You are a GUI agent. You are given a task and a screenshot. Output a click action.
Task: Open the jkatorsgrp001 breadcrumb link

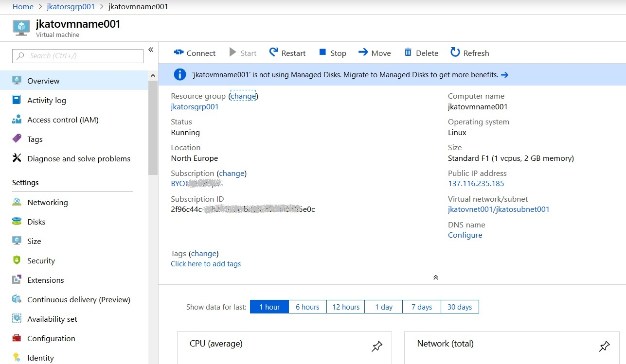71,7
